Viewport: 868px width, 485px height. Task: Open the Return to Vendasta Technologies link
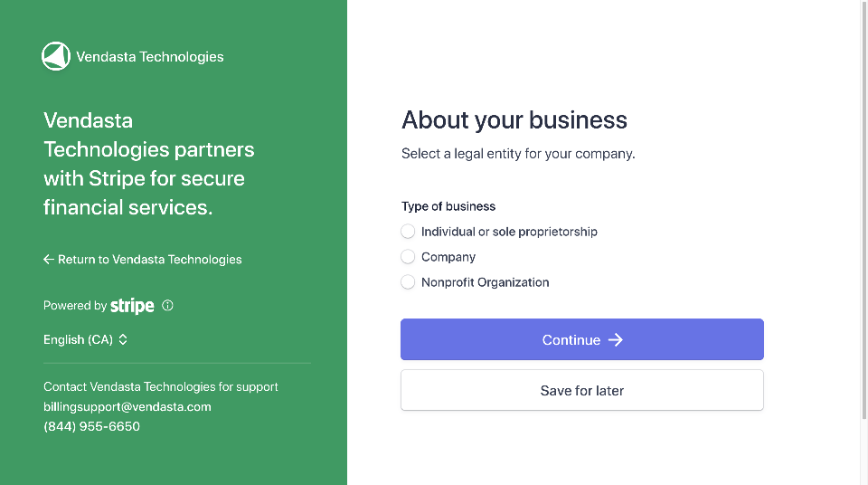[143, 260]
